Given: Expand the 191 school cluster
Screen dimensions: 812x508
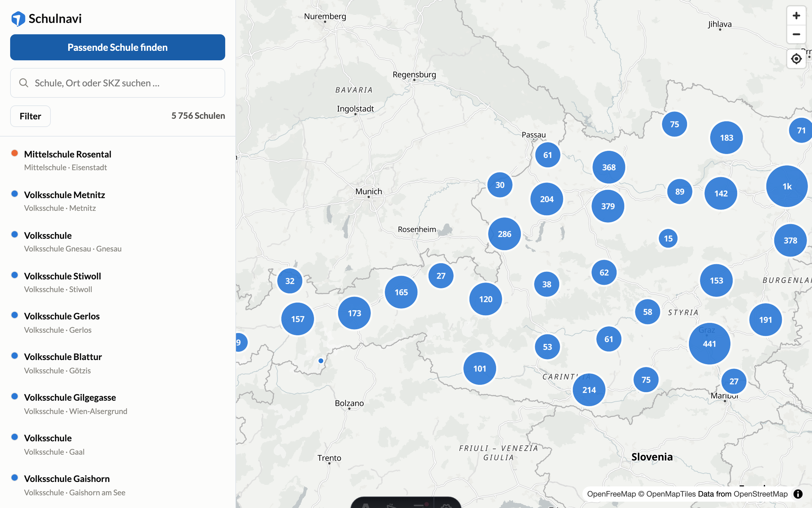Looking at the screenshot, I should [x=765, y=320].
